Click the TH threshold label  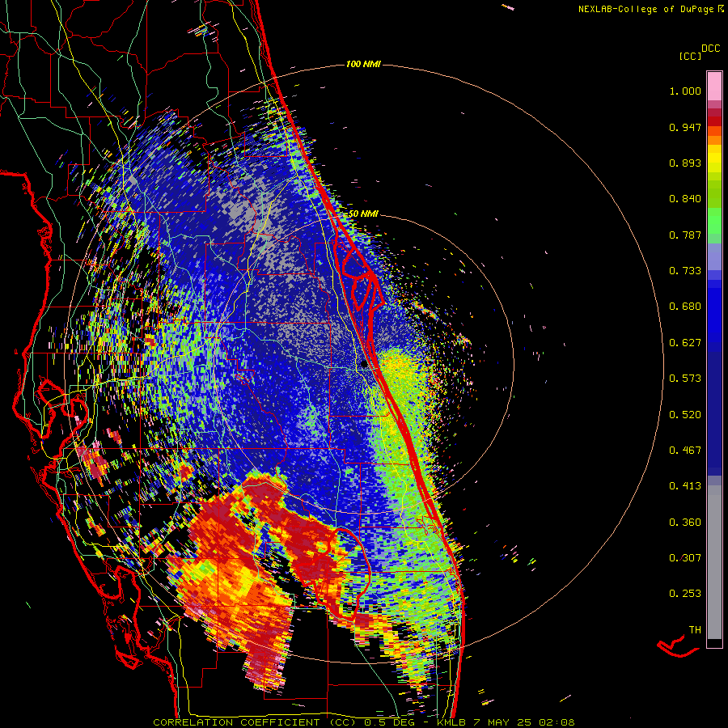tap(695, 630)
